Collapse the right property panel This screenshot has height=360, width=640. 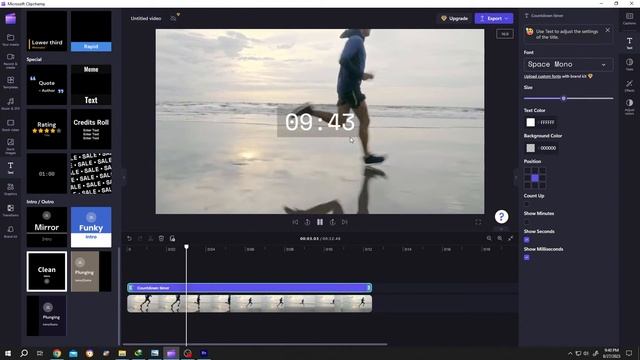516,178
